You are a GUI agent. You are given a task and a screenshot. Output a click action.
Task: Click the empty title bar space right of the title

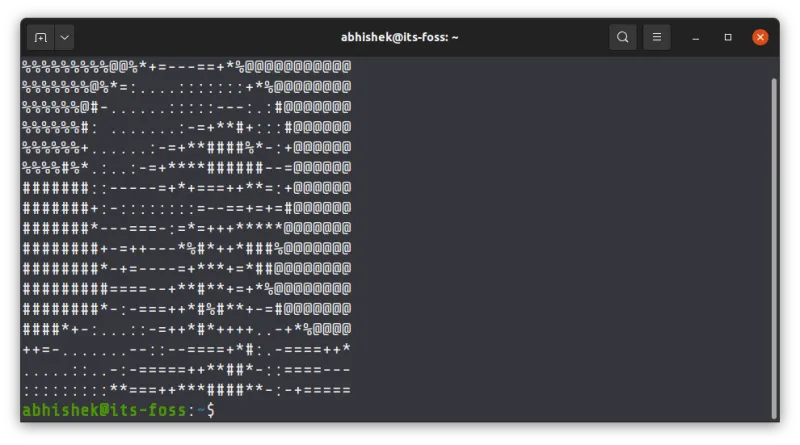click(x=540, y=38)
